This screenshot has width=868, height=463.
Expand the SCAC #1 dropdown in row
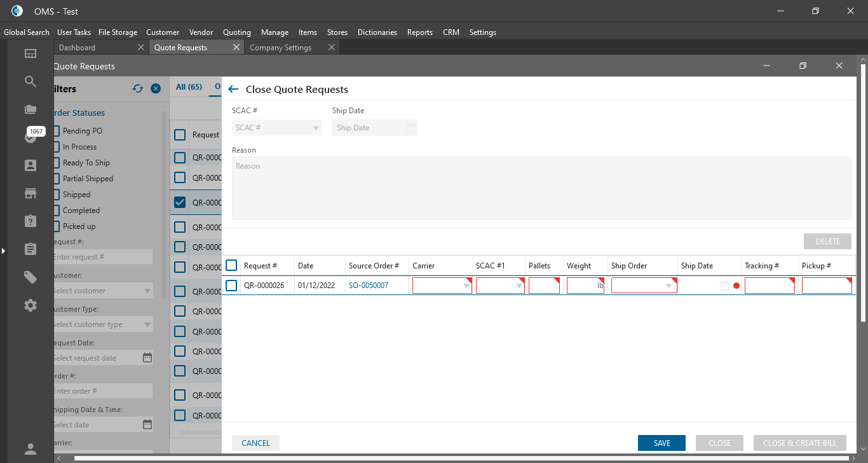pos(519,286)
